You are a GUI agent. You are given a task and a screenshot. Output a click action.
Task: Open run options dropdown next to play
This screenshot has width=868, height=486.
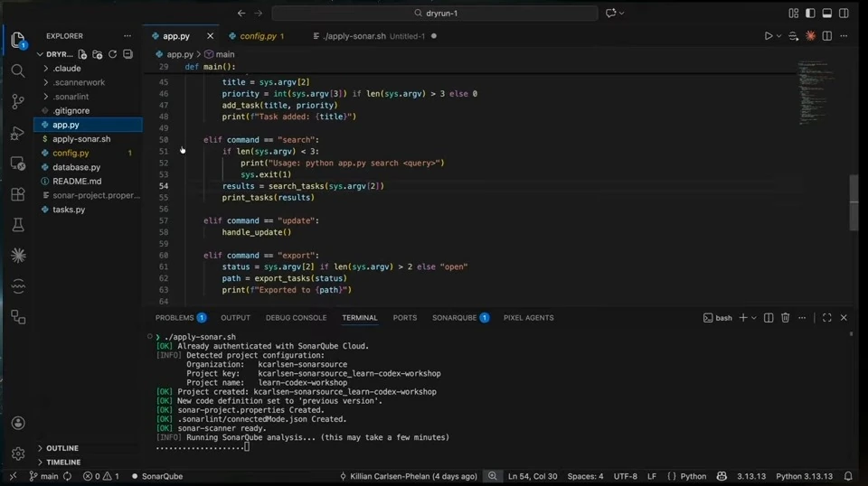pyautogui.click(x=778, y=36)
